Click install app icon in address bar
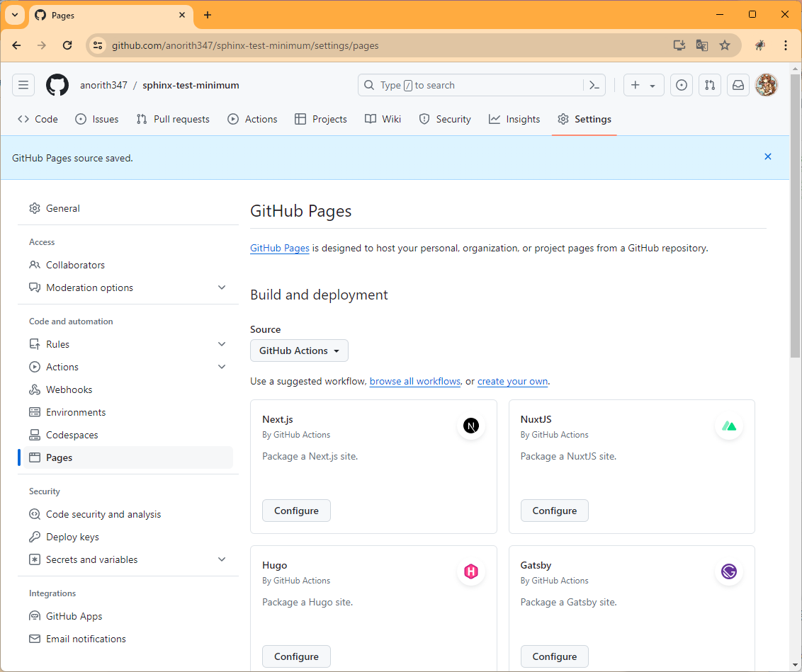802x672 pixels. point(679,45)
